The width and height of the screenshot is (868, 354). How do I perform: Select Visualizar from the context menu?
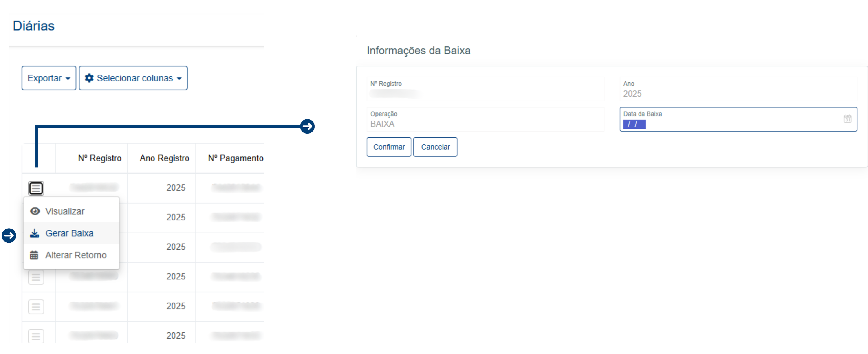click(x=65, y=211)
